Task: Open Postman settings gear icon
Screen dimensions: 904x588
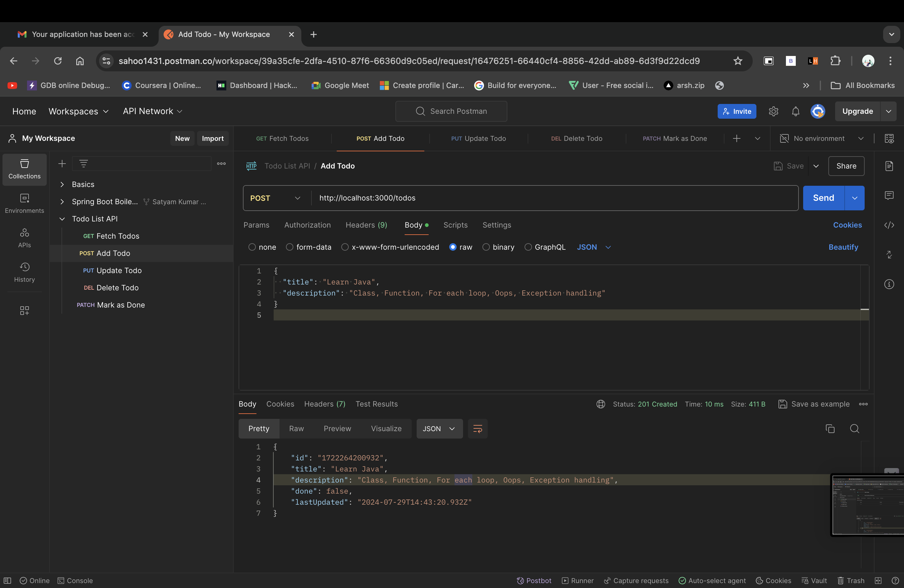Action: coord(773,111)
